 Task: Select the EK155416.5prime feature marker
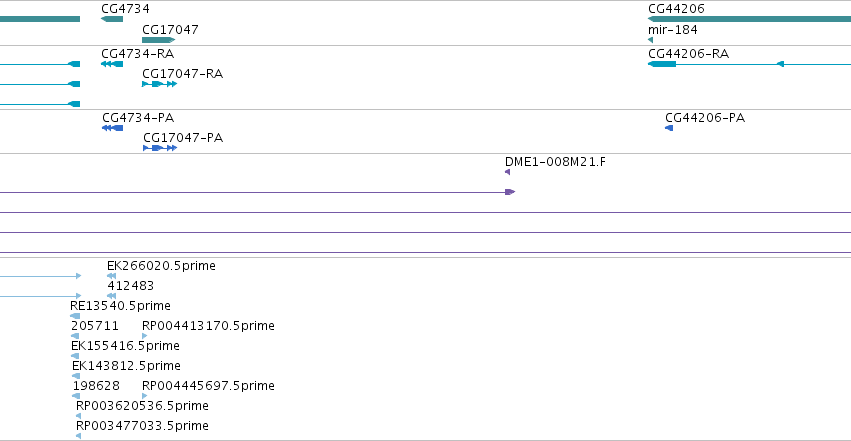[x=75, y=356]
